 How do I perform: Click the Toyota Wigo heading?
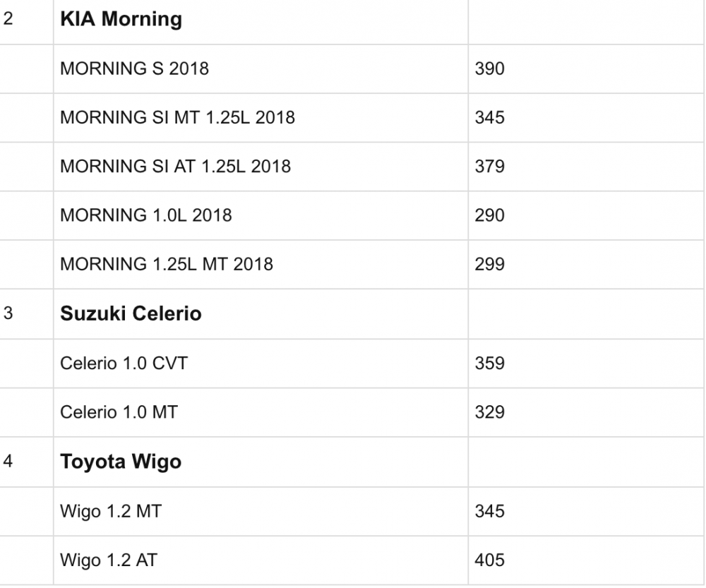click(121, 462)
